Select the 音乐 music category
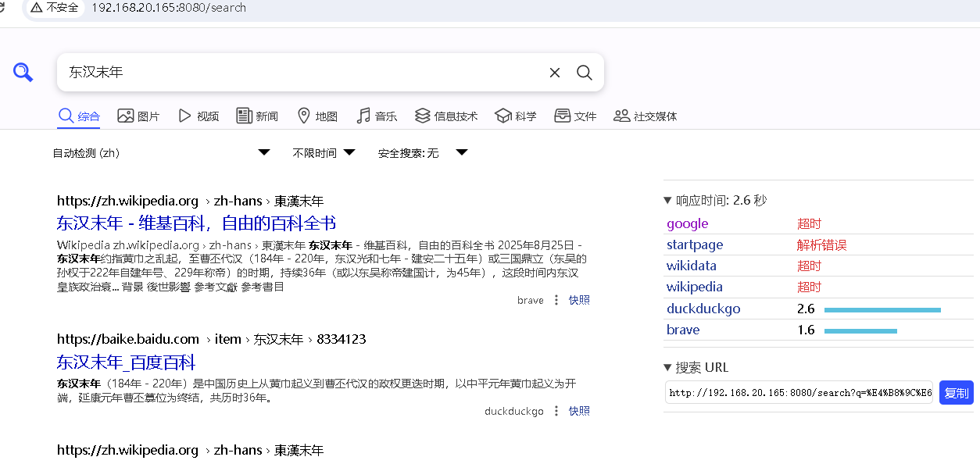Screen dimensions: 980x464 click(x=377, y=116)
